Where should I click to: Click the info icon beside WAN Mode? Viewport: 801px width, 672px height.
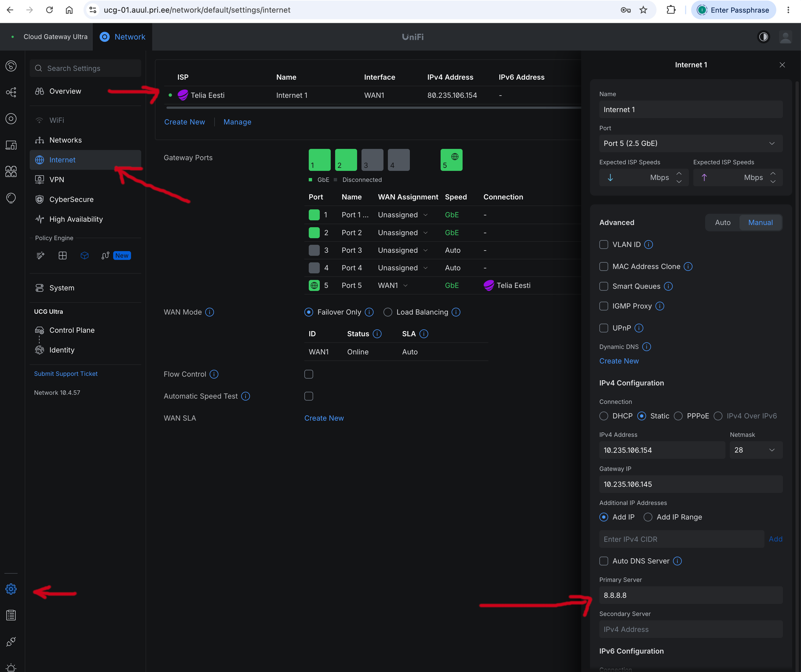209,312
